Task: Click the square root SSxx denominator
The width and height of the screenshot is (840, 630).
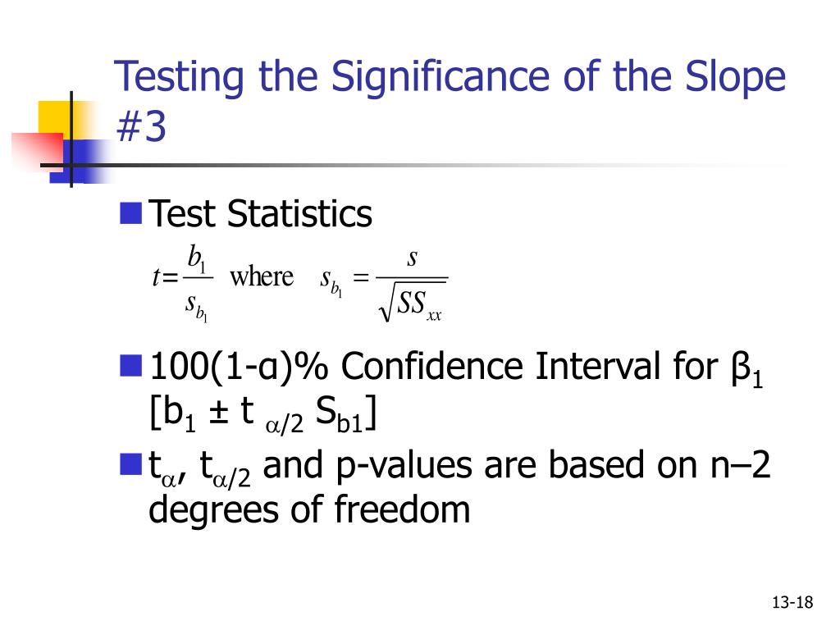Action: click(412, 302)
